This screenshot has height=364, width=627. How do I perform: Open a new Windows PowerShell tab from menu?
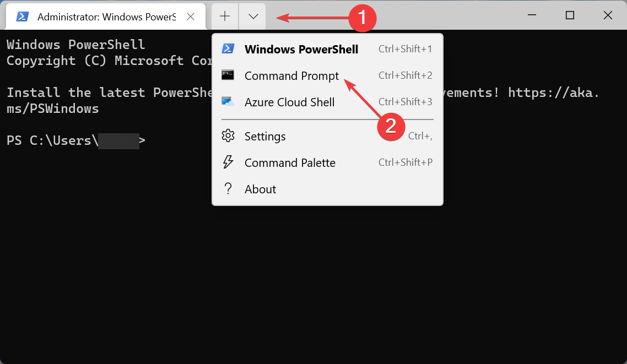click(x=301, y=49)
